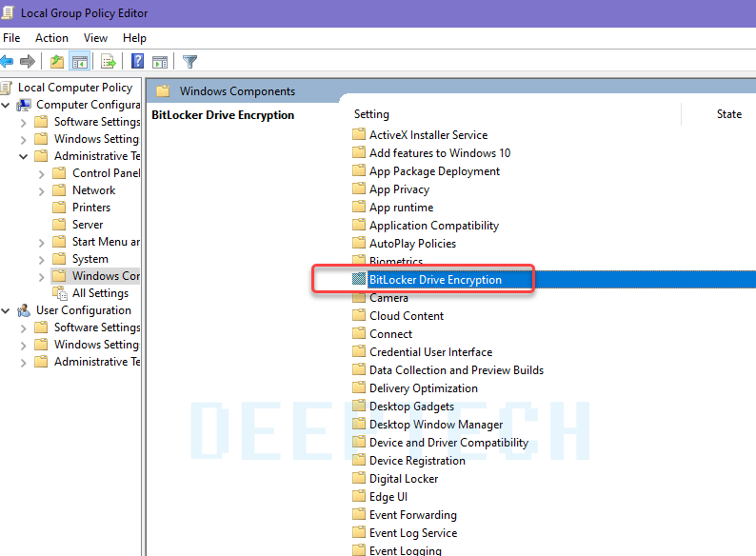Click the BitLocker Drive Encryption folder icon
Image resolution: width=756 pixels, height=556 pixels.
coord(359,279)
